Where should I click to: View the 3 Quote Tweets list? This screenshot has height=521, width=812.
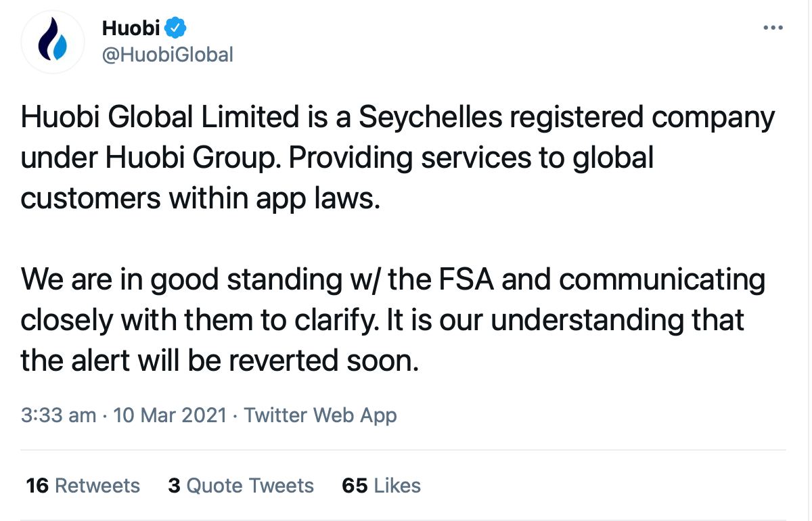(241, 485)
